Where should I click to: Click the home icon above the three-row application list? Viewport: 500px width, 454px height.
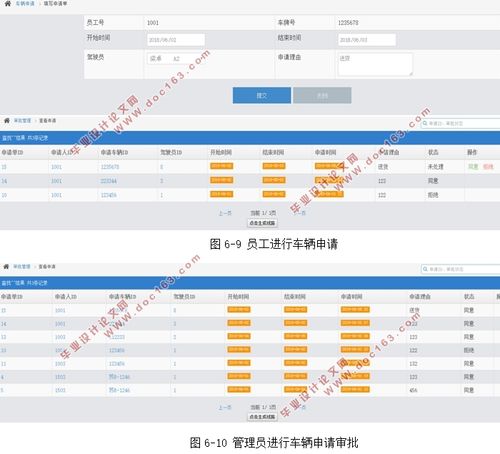(7, 120)
